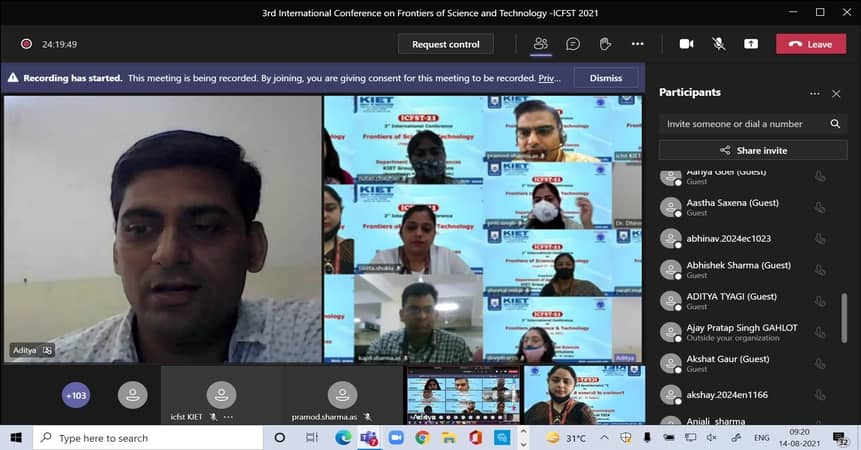Toggle the camera on or off
861x450 pixels.
click(686, 44)
